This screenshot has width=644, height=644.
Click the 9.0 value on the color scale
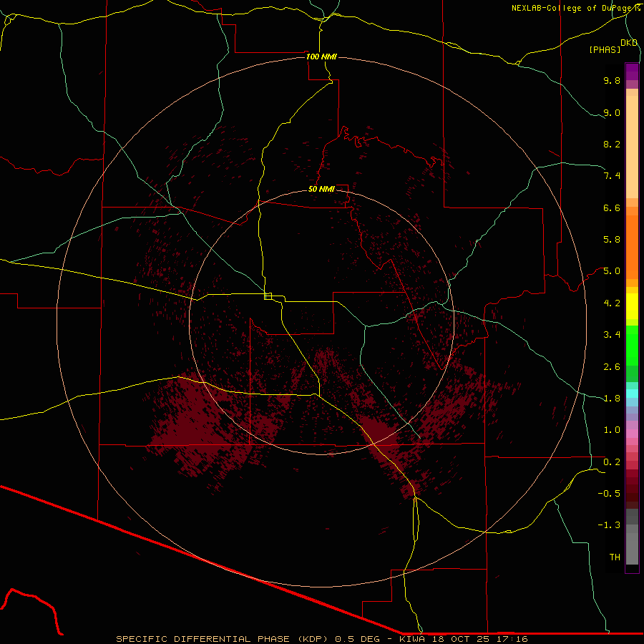(612, 112)
